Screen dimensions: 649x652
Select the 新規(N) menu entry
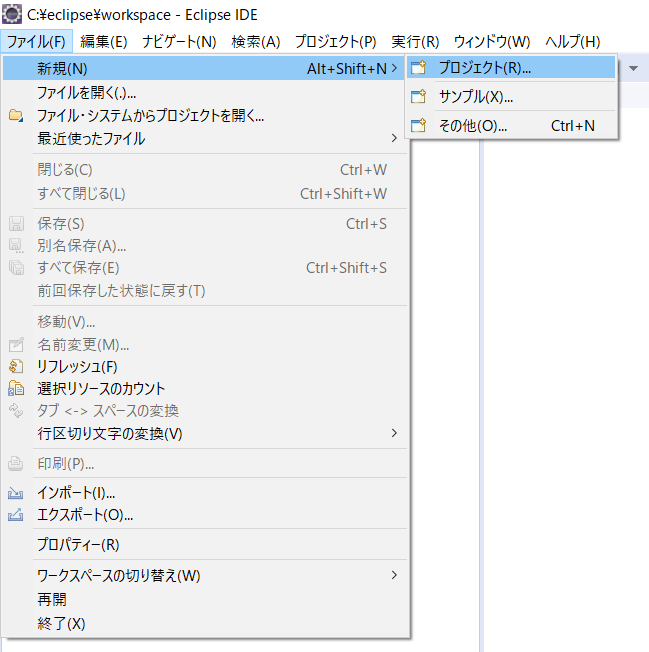coord(203,68)
